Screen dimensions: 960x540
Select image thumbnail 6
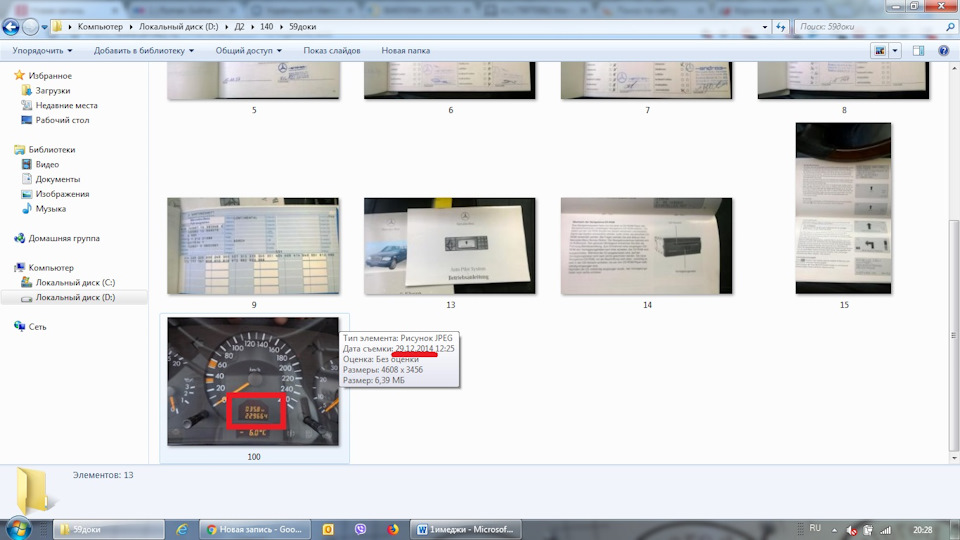click(450, 80)
